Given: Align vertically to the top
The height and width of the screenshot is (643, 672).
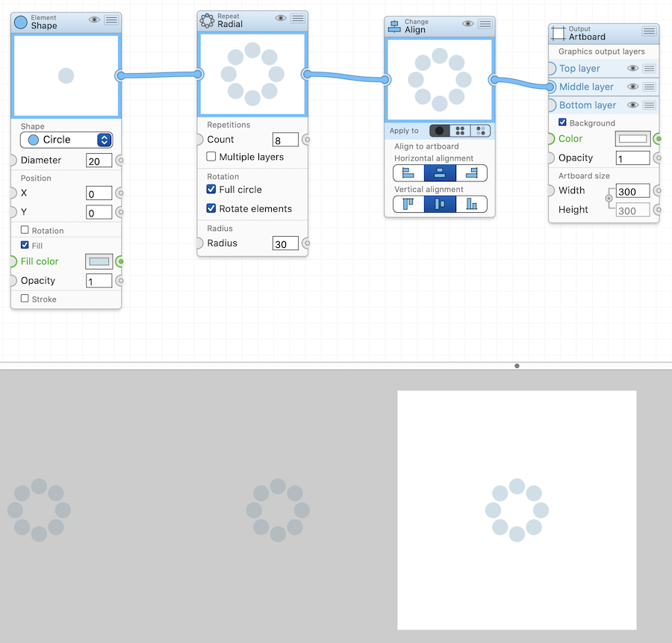Looking at the screenshot, I should point(408,204).
